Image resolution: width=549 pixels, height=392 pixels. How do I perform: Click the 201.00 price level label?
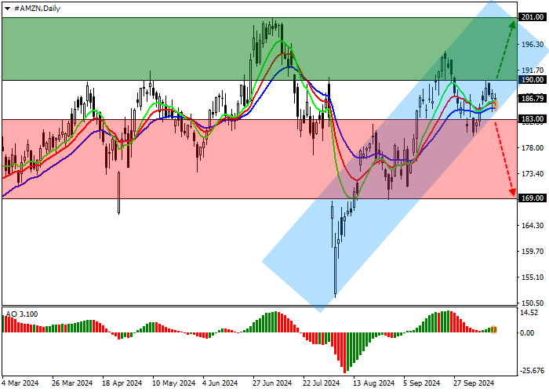pyautogui.click(x=533, y=16)
